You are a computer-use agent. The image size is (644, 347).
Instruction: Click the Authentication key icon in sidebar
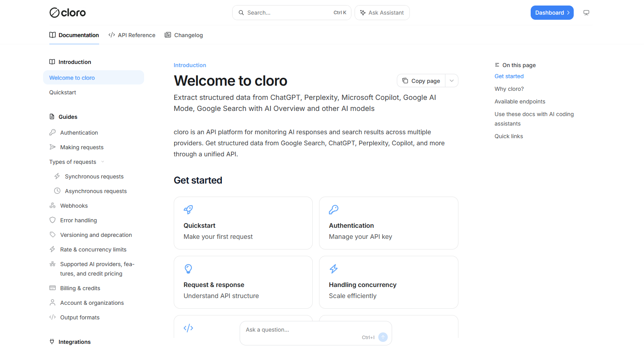(53, 132)
